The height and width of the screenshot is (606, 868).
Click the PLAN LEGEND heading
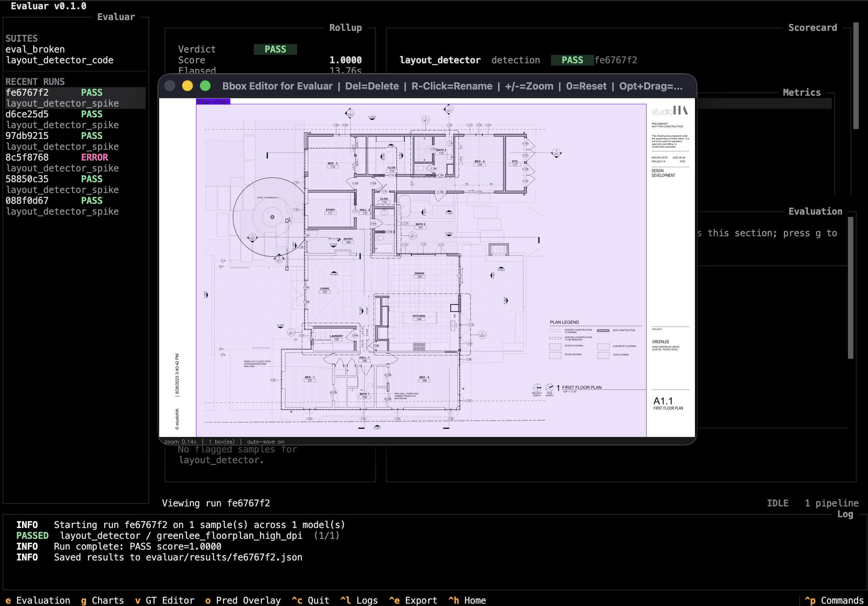coord(564,322)
